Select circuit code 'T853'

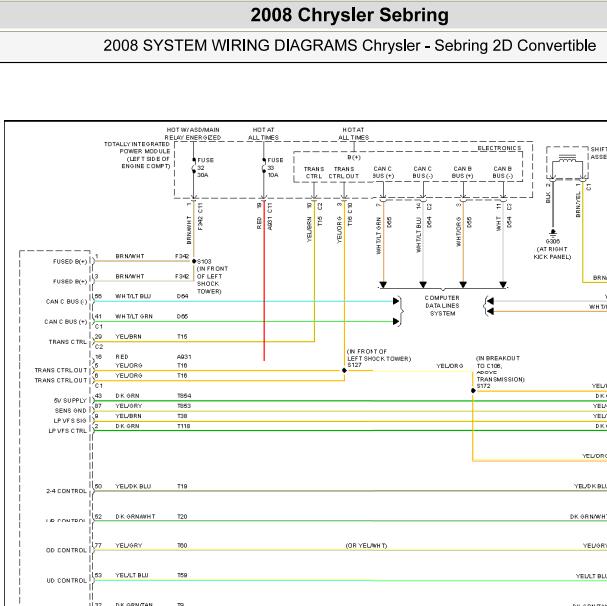(x=184, y=406)
